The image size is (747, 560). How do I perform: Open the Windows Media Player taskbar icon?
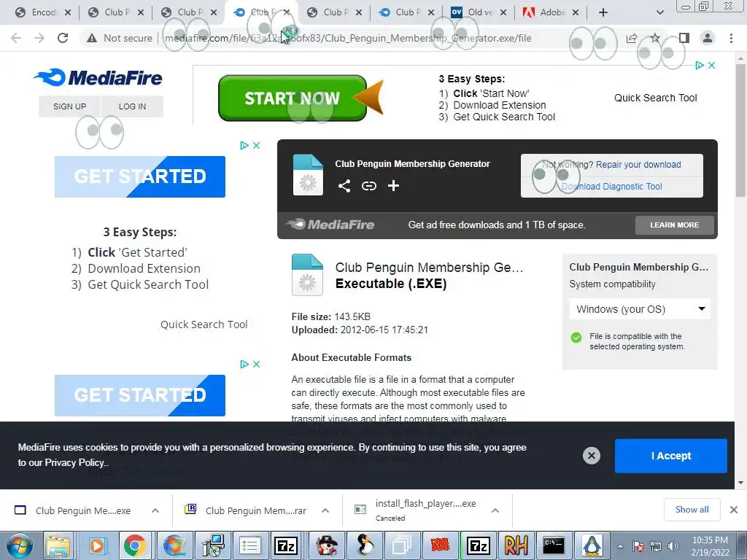[x=97, y=545]
